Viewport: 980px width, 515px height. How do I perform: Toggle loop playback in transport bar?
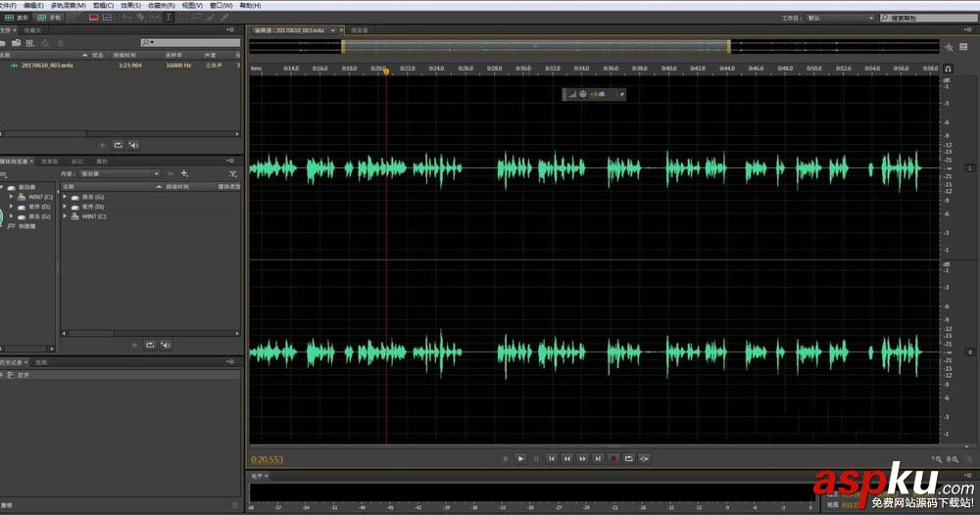pyautogui.click(x=629, y=459)
